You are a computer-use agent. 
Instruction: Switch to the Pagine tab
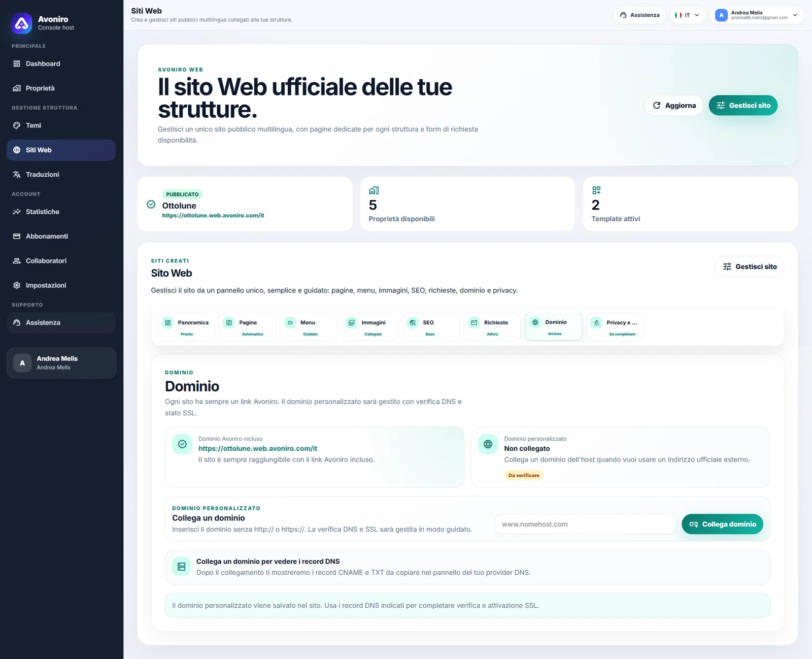pyautogui.click(x=247, y=327)
